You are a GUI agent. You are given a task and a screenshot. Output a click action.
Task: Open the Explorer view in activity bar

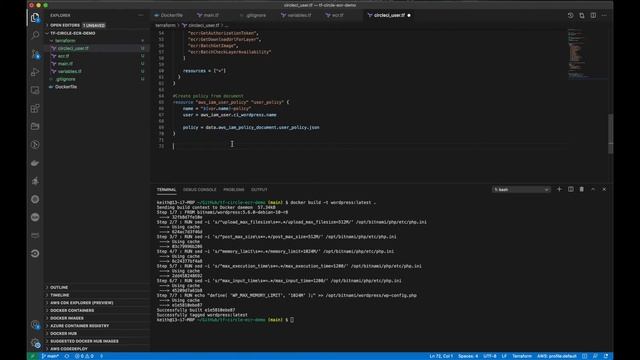click(35, 18)
